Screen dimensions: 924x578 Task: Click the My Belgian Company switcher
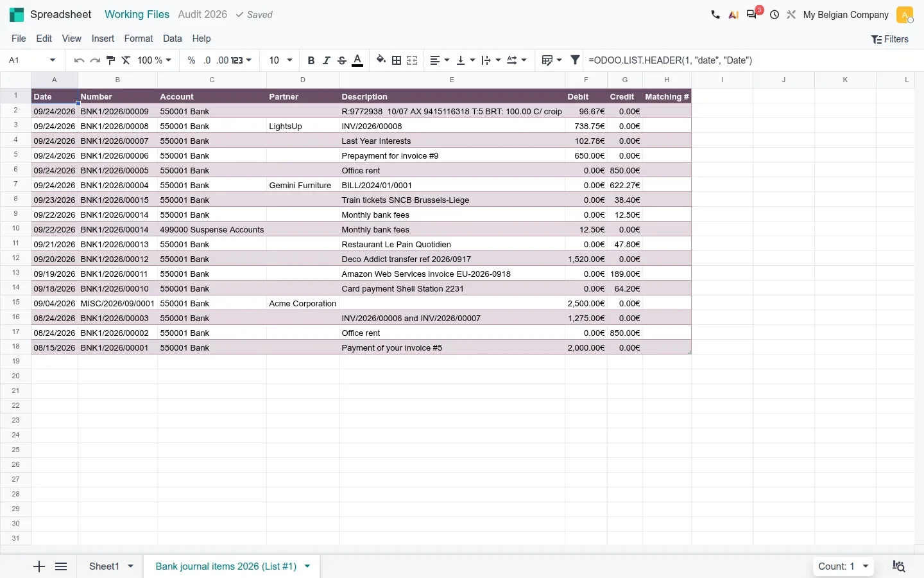coord(846,15)
